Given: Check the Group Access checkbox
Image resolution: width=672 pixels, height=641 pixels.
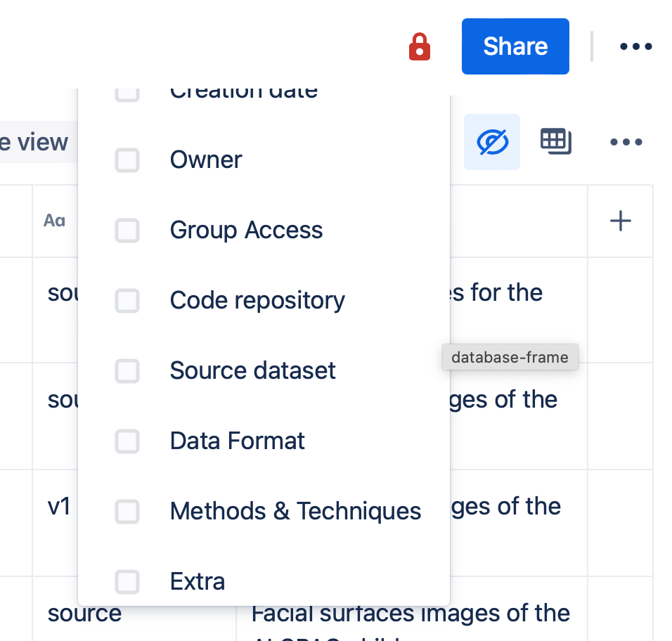Looking at the screenshot, I should [127, 231].
